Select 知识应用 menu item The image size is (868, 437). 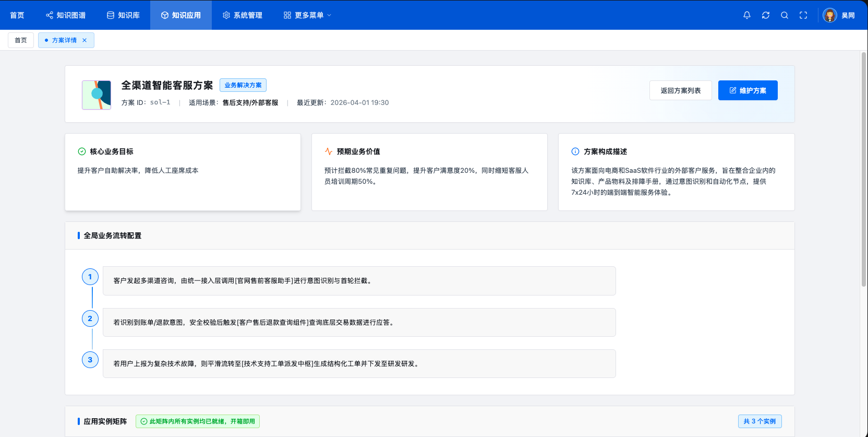181,15
